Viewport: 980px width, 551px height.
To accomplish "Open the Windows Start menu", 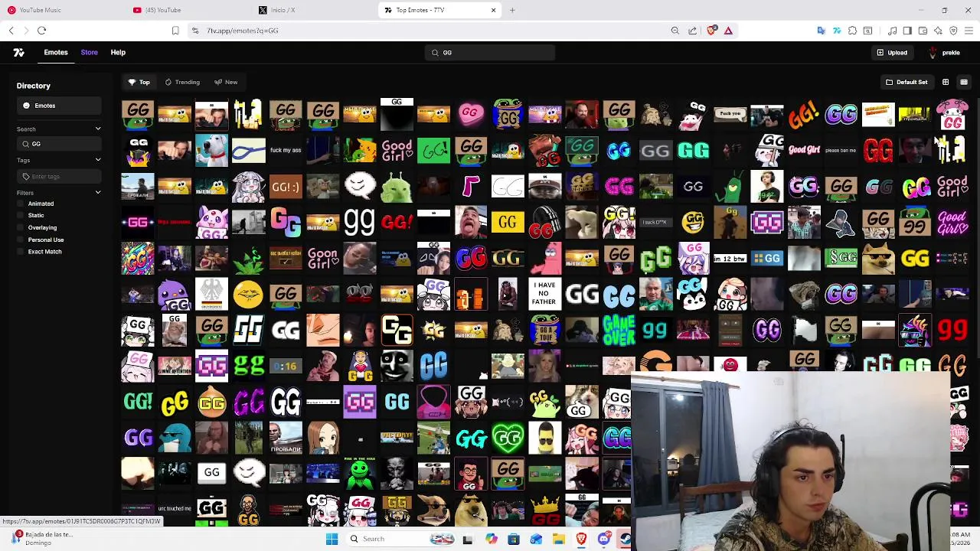I will (x=332, y=539).
